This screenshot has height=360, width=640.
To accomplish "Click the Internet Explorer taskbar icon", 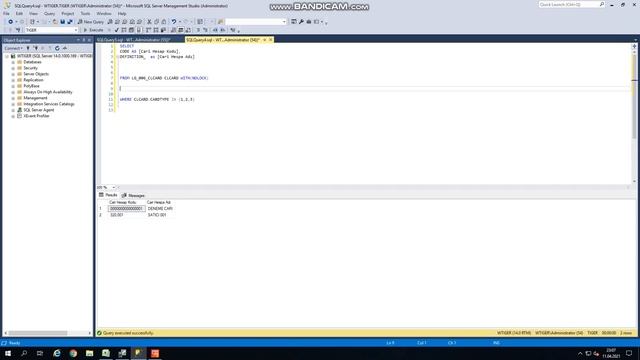I will [57, 353].
